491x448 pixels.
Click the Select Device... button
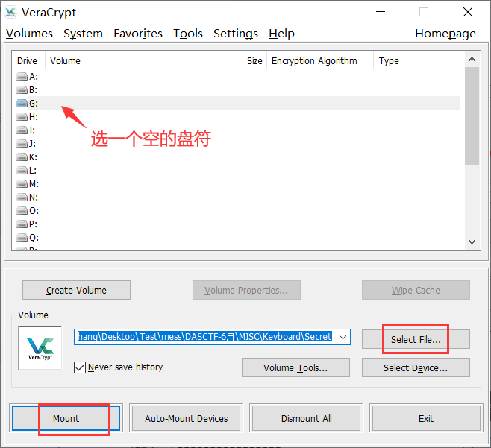tap(416, 367)
